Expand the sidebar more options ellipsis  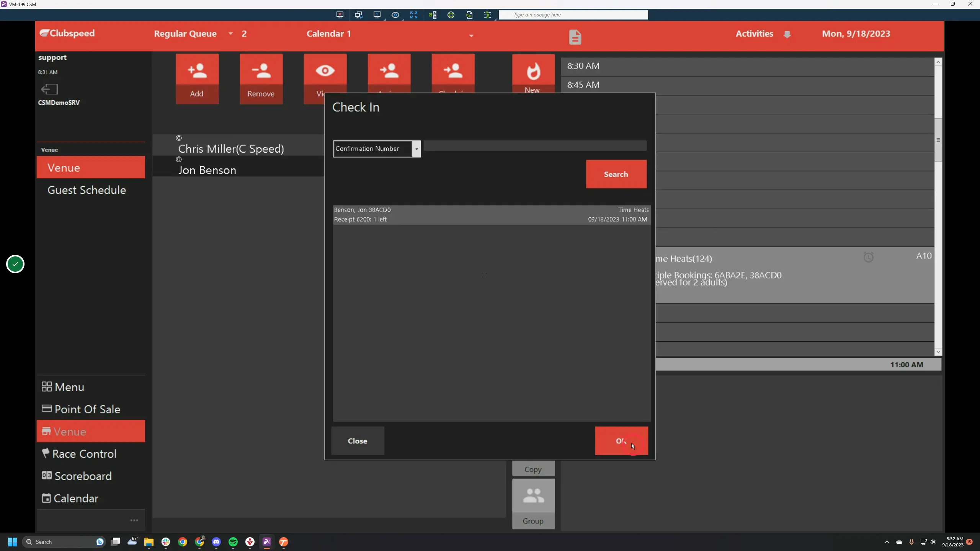click(134, 520)
